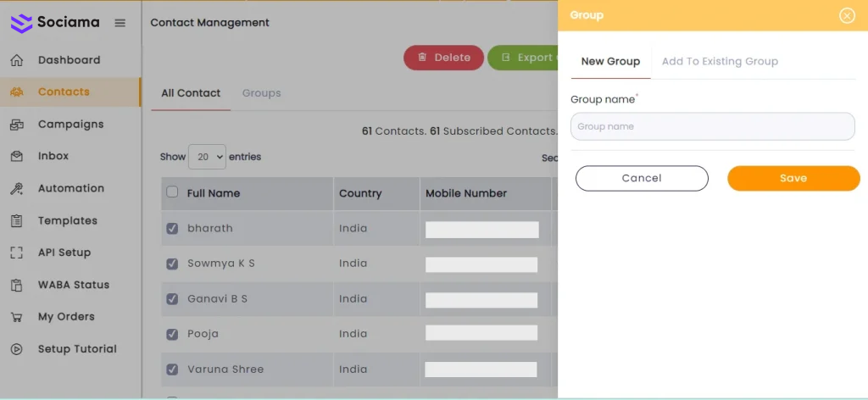Switch to the Add To Existing Group tab
The width and height of the screenshot is (868, 400).
(720, 62)
